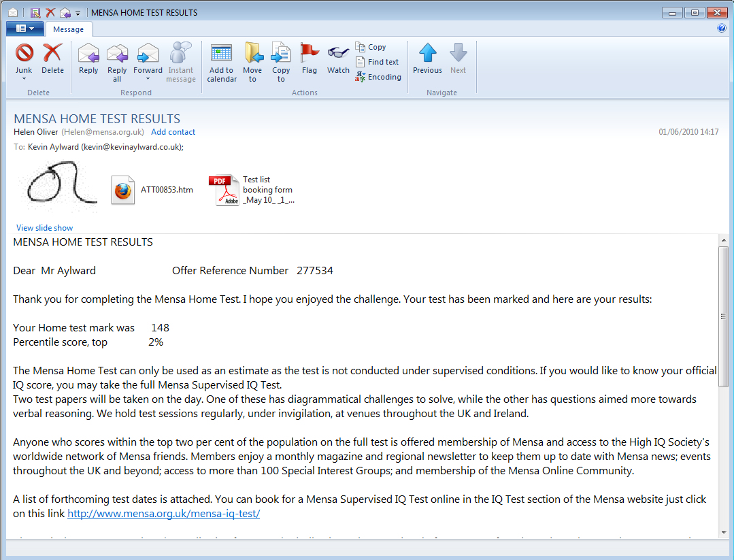Expand Forward dropdown arrow
Viewport: 734px width, 560px height.
pos(148,79)
